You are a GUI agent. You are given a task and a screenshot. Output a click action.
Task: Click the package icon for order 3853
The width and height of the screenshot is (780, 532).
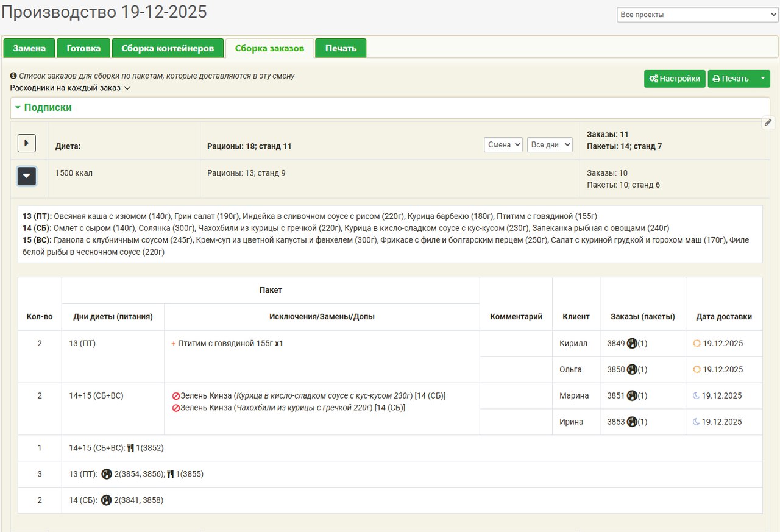(x=632, y=422)
